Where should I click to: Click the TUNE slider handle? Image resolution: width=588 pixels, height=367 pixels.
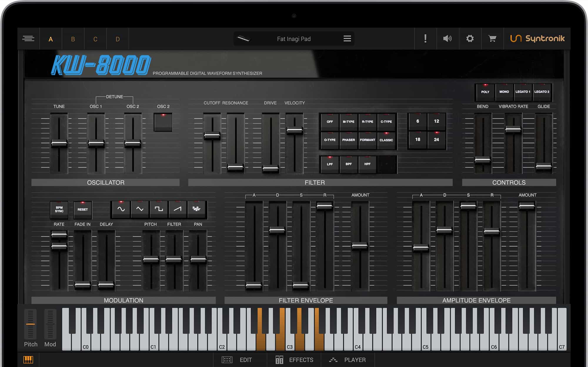59,144
